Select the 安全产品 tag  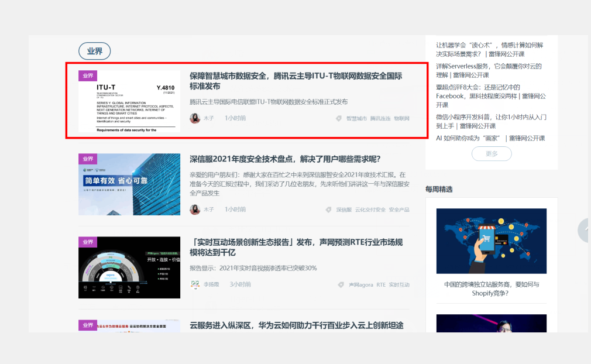(399, 210)
